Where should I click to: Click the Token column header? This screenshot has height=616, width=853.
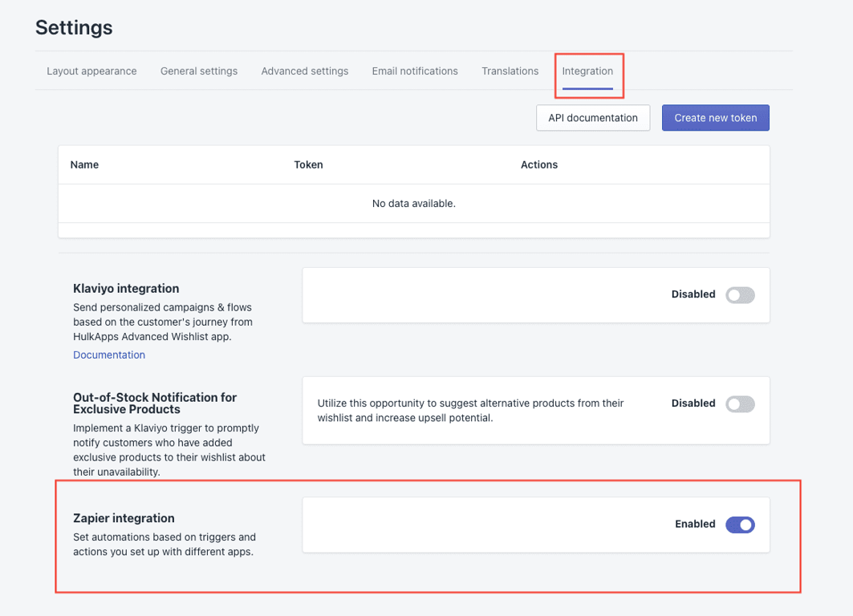[x=308, y=164]
